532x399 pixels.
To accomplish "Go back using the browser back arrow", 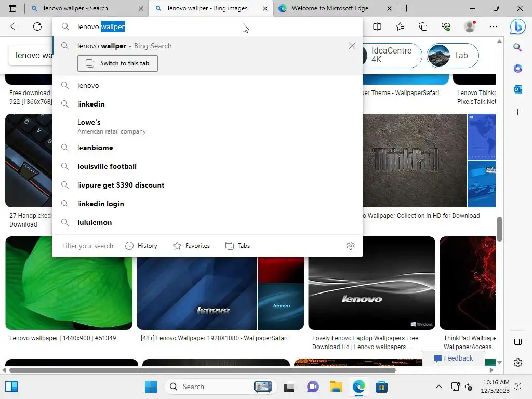I will point(14,26).
